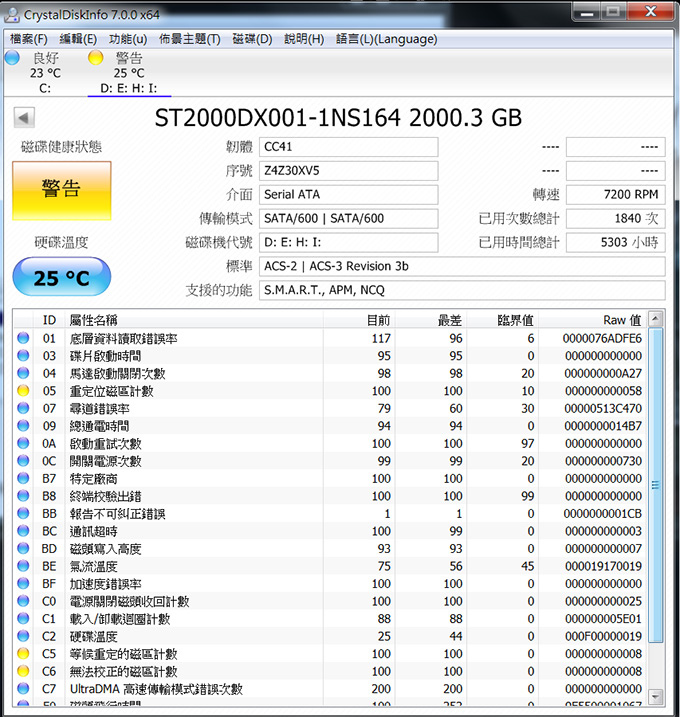The width and height of the screenshot is (680, 717).
Task: Click the ID column header
Action: (x=49, y=320)
